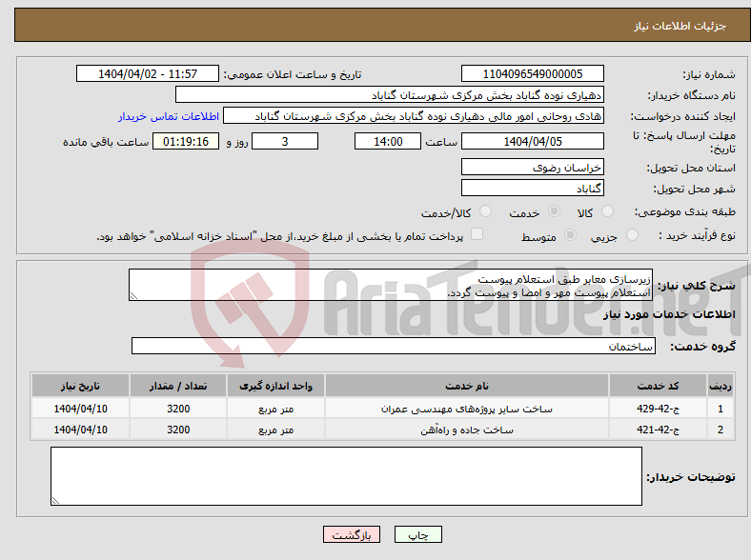751x560 pixels.
Task: Click the ردیف column header
Action: tap(721, 386)
